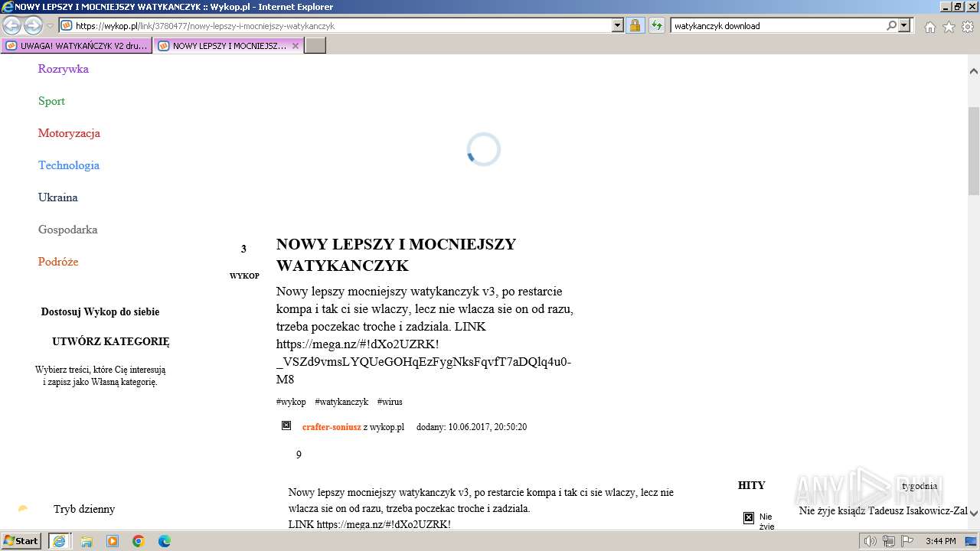Click the volume speaker tray icon

871,541
